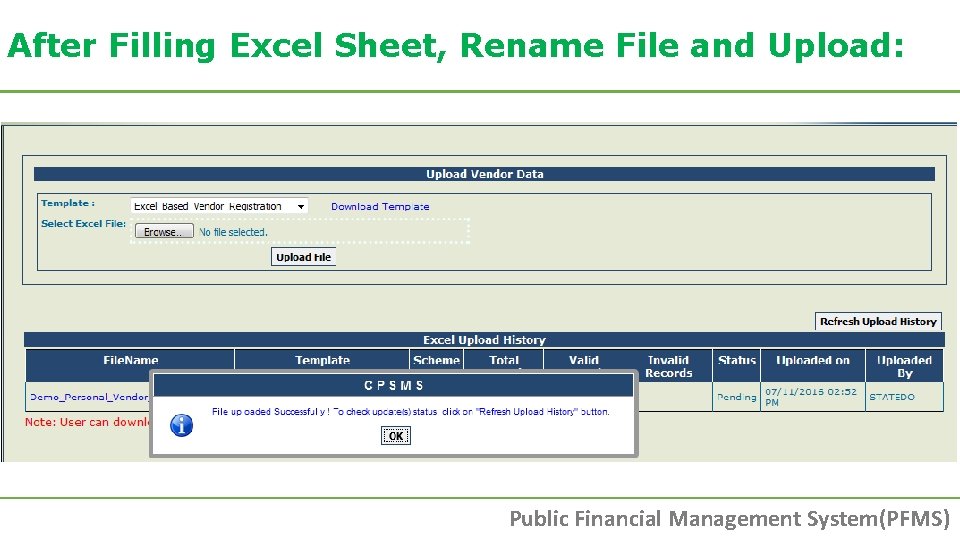960x540 pixels.
Task: Click the Upload Vendor Data header bar
Action: (x=484, y=174)
